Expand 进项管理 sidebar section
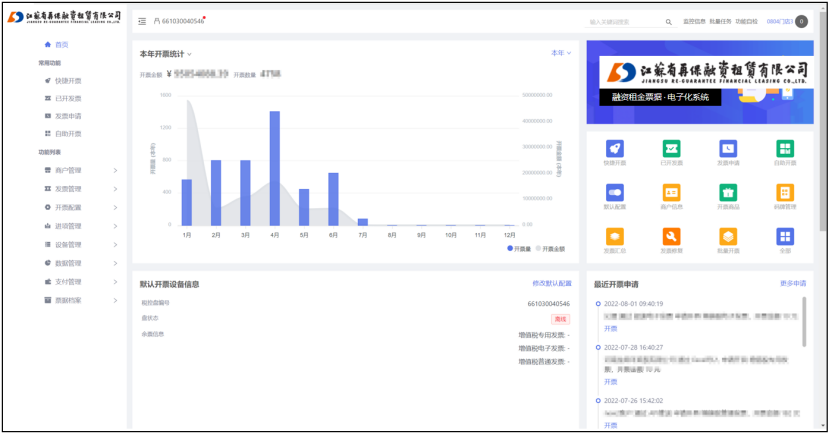The width and height of the screenshot is (830, 435). [80, 226]
